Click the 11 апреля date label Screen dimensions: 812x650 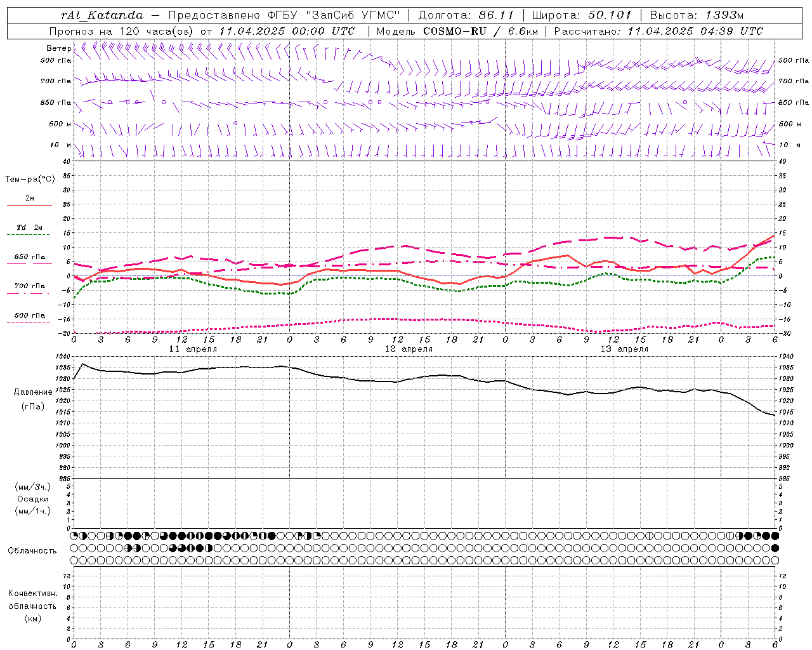193,349
